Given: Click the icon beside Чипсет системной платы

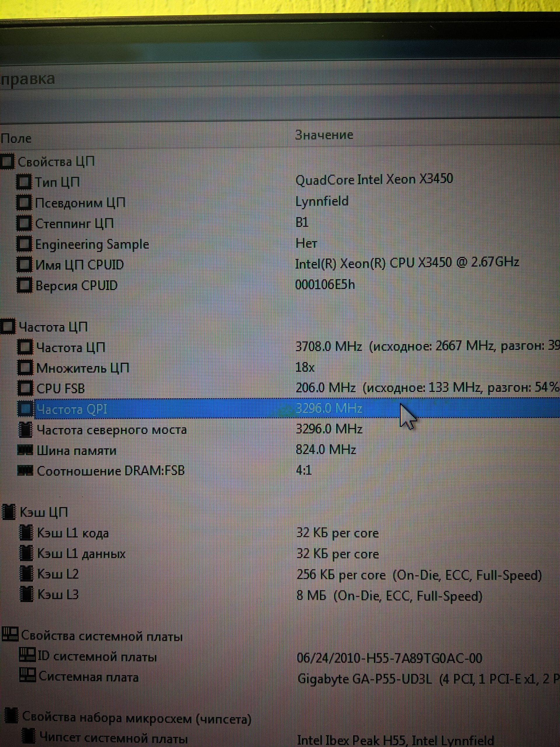Looking at the screenshot, I should [x=29, y=737].
